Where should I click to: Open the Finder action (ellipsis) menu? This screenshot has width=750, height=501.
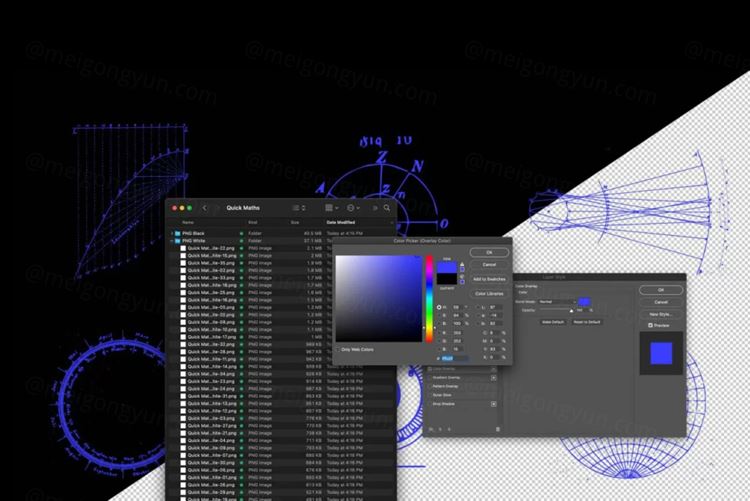point(352,208)
